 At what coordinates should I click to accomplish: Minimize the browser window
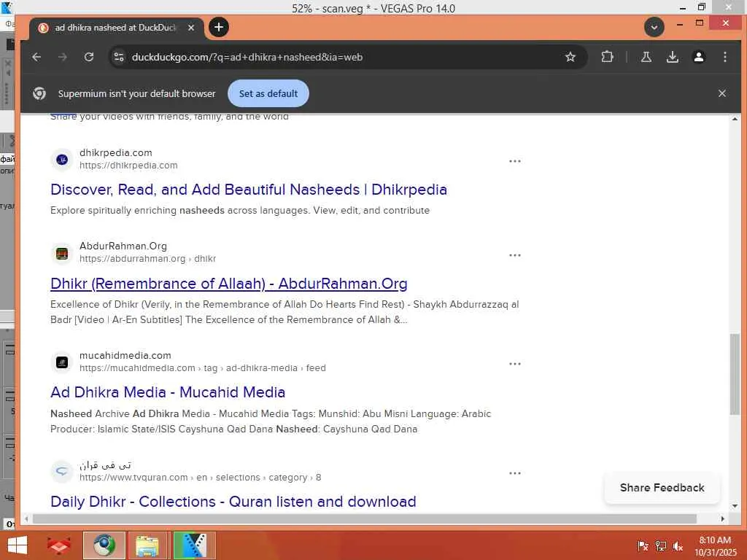tap(680, 23)
